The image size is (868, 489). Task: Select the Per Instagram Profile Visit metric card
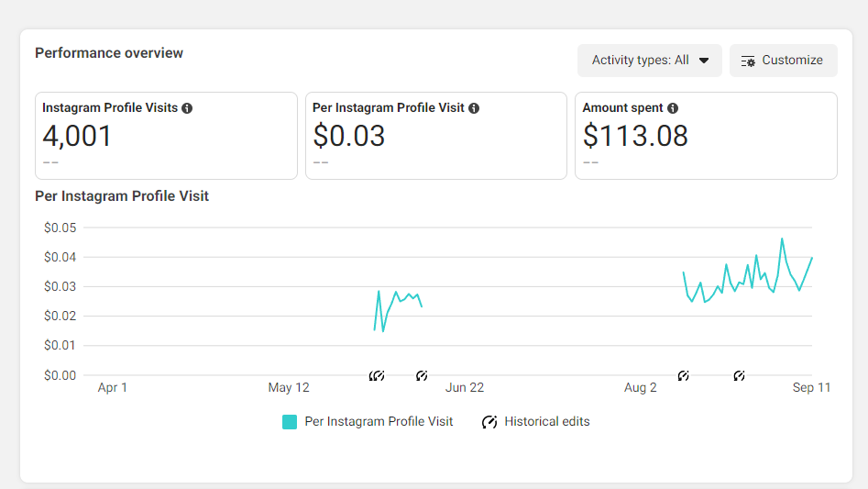tap(436, 136)
